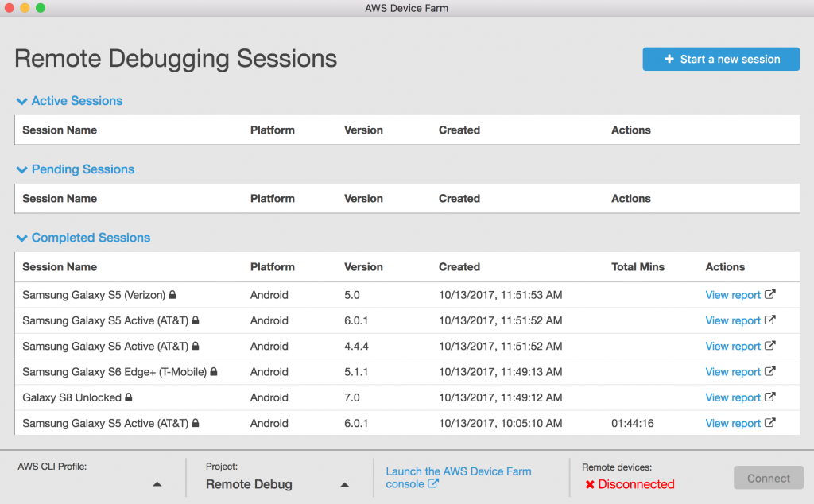Click the total minutes value 01:44:16

(x=632, y=423)
